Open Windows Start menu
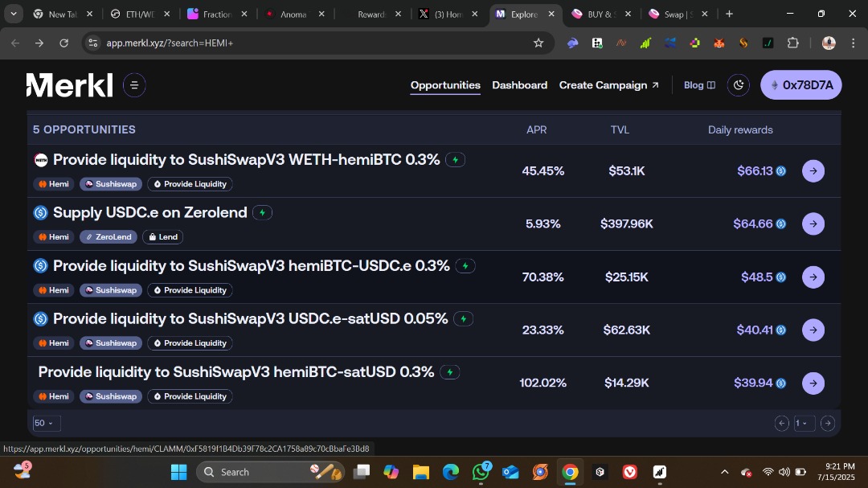Image resolution: width=868 pixels, height=488 pixels. click(x=178, y=472)
